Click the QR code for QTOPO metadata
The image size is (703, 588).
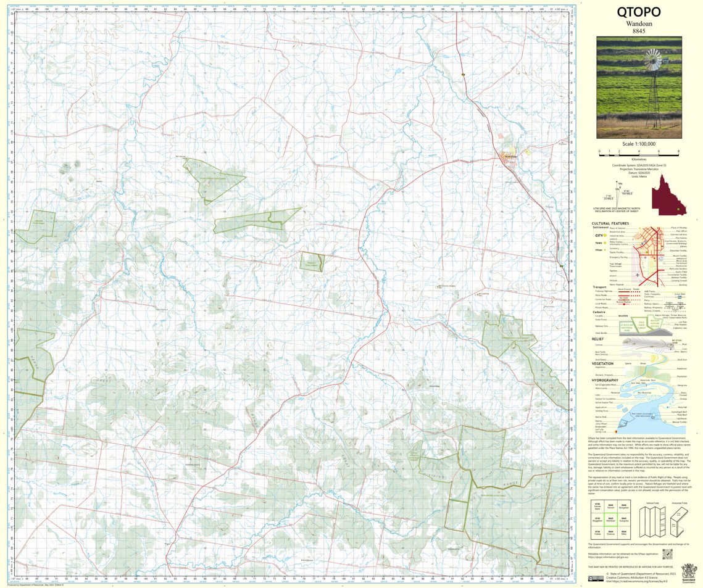[x=667, y=554]
